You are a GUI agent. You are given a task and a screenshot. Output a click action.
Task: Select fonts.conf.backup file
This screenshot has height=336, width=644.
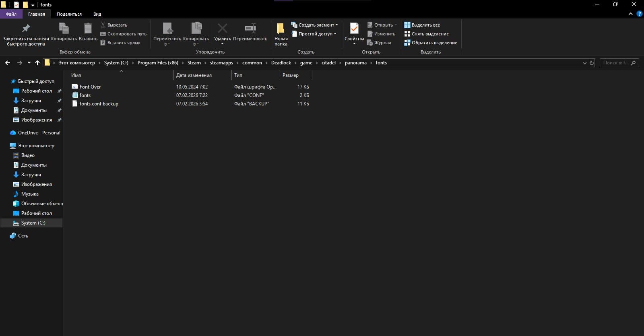pos(99,104)
